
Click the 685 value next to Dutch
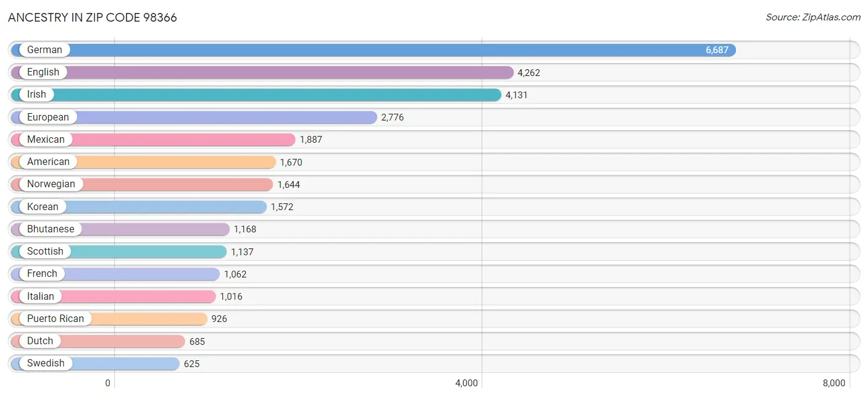click(197, 342)
